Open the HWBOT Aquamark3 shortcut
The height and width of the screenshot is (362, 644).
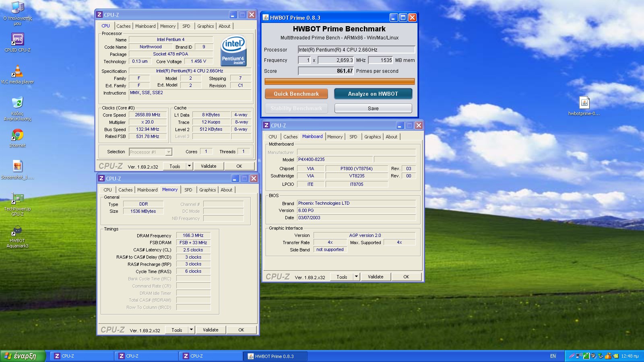[x=18, y=230]
